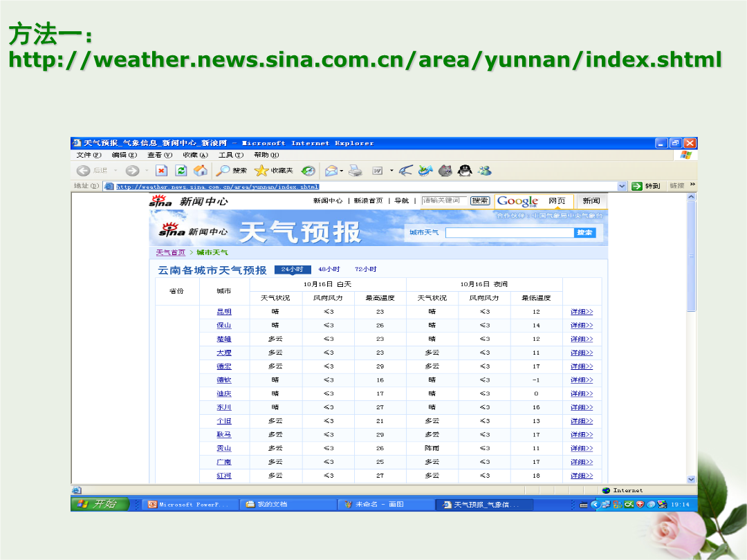The image size is (747, 560).
Task: Open the 文件(F) menu
Action: pyautogui.click(x=89, y=156)
